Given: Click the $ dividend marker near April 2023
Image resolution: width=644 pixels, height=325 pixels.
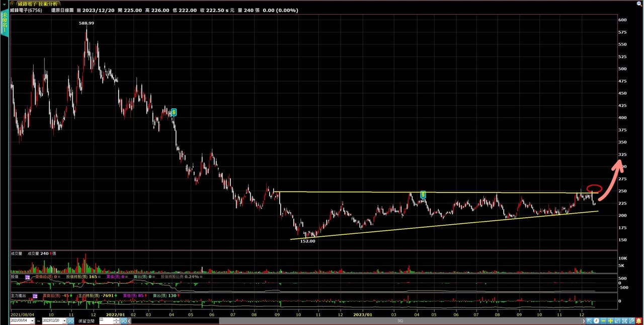Looking at the screenshot, I should click(423, 194).
